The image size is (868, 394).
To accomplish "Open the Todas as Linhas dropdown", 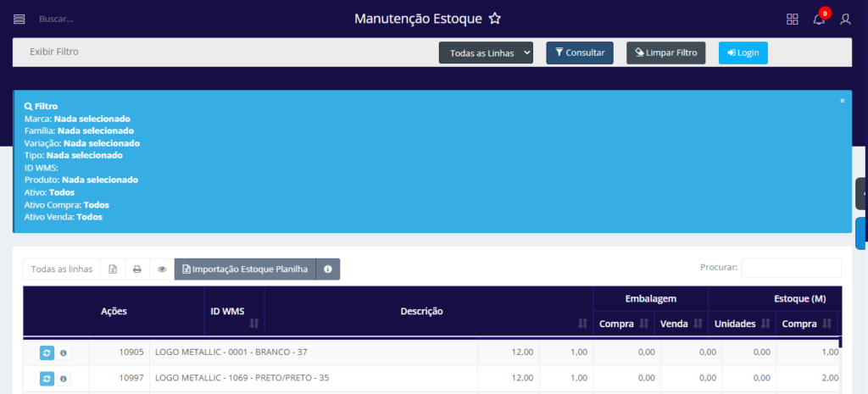I will pos(486,53).
